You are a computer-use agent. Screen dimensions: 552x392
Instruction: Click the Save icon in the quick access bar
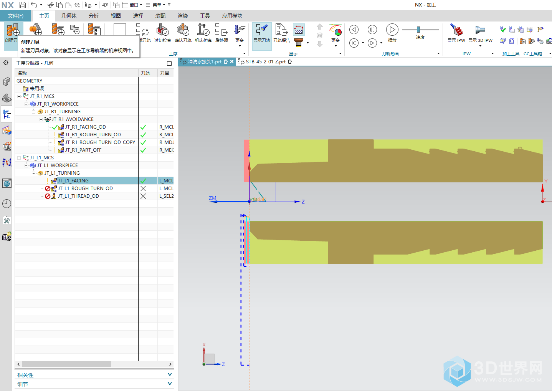coord(23,5)
